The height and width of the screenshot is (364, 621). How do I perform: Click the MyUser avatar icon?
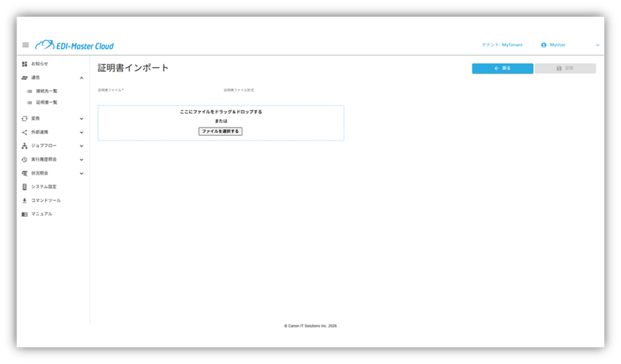point(544,45)
